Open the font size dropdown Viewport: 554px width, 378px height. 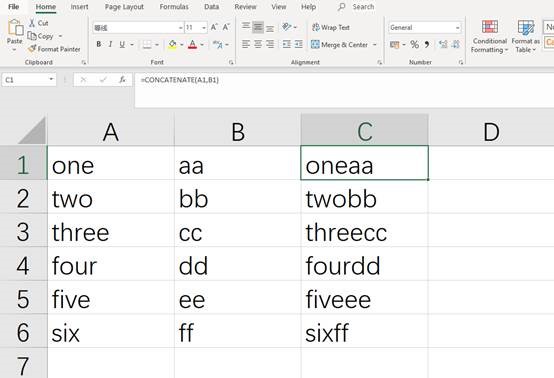[x=204, y=28]
